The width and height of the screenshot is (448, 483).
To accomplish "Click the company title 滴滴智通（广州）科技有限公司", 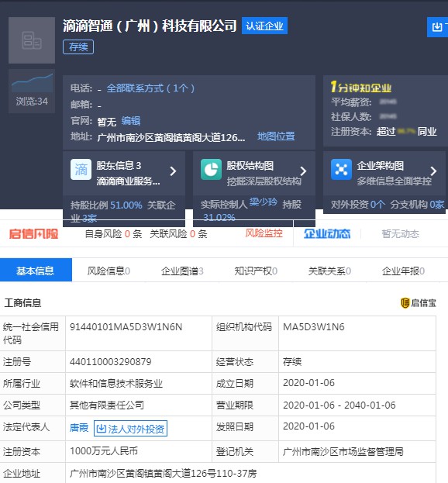I will [x=150, y=26].
